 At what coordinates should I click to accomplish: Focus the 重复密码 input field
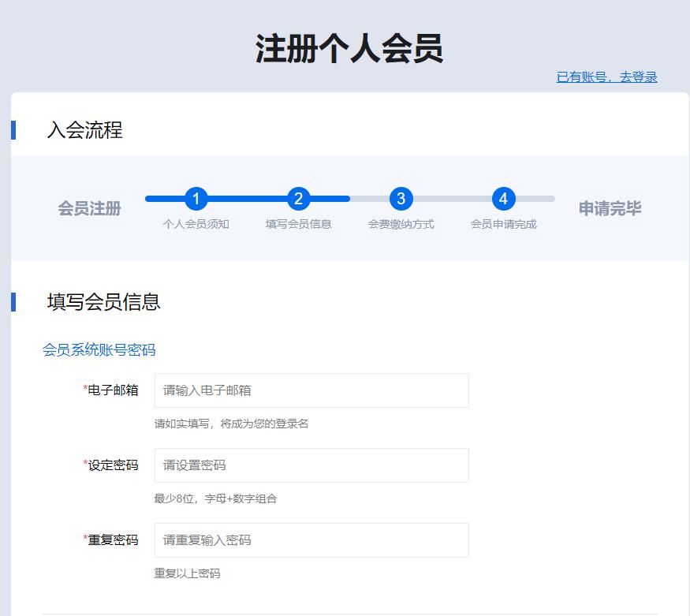pyautogui.click(x=311, y=540)
